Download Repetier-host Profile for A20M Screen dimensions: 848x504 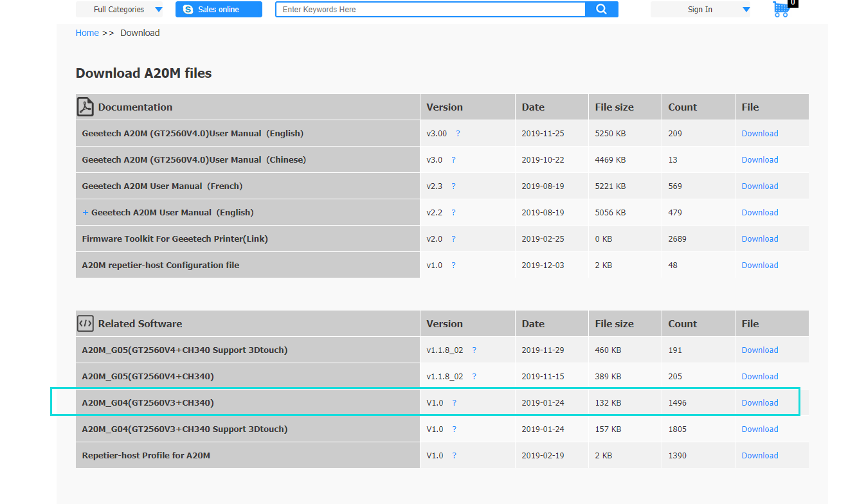[x=759, y=456]
